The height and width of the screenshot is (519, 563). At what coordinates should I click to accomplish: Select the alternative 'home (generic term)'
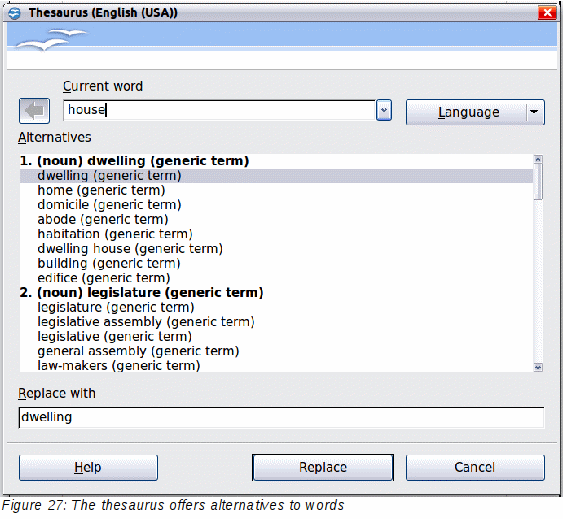(101, 190)
